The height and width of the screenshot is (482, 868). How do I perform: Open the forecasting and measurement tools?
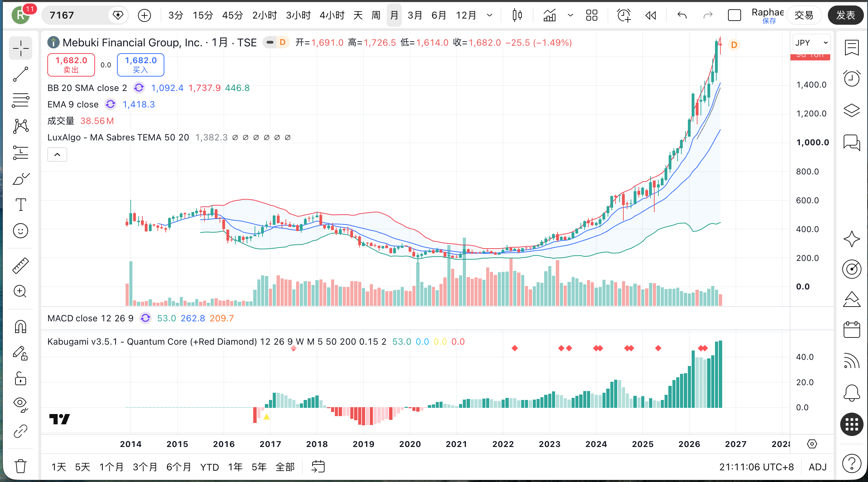[x=21, y=152]
